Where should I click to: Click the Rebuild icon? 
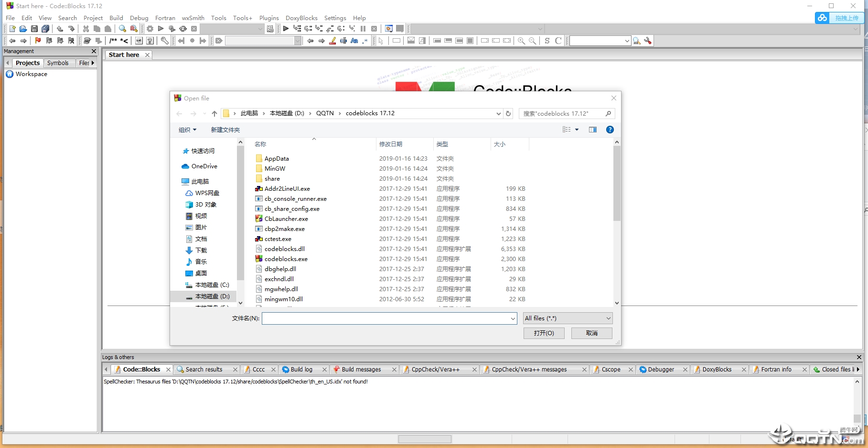(x=183, y=29)
